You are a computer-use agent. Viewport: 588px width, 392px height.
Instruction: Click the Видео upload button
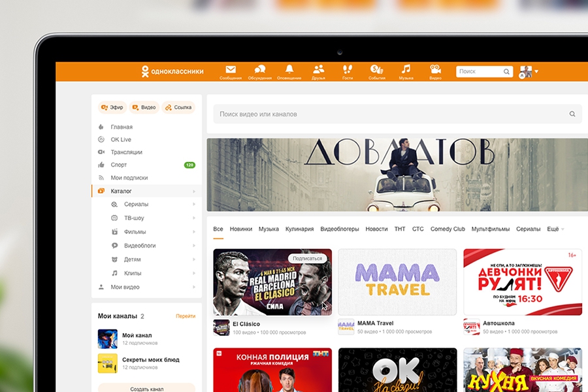[144, 107]
